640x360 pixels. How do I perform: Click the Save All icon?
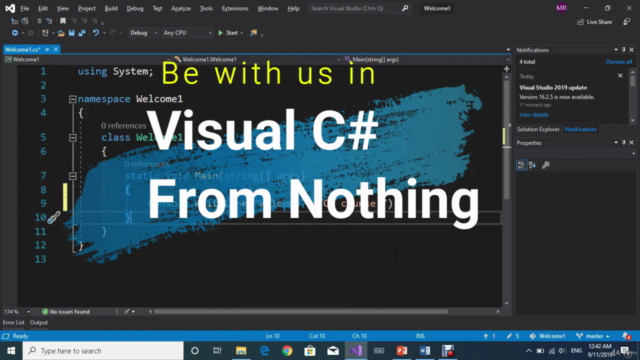pos(82,33)
